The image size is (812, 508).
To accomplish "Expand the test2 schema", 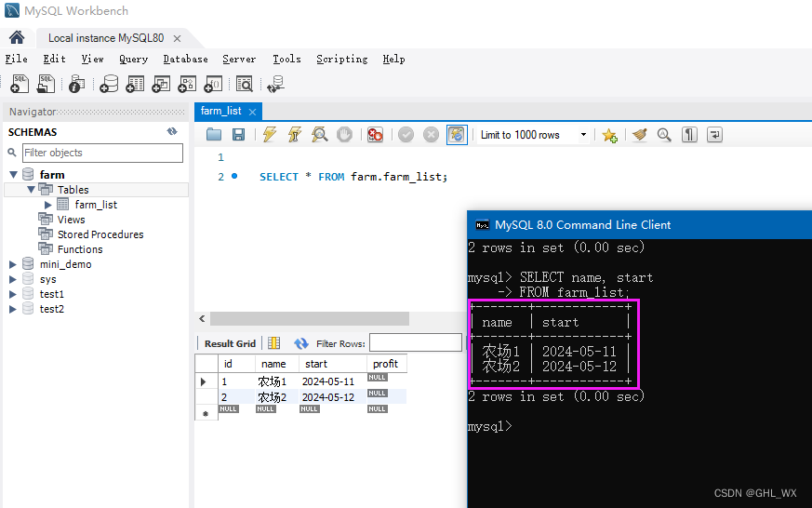I will (13, 309).
